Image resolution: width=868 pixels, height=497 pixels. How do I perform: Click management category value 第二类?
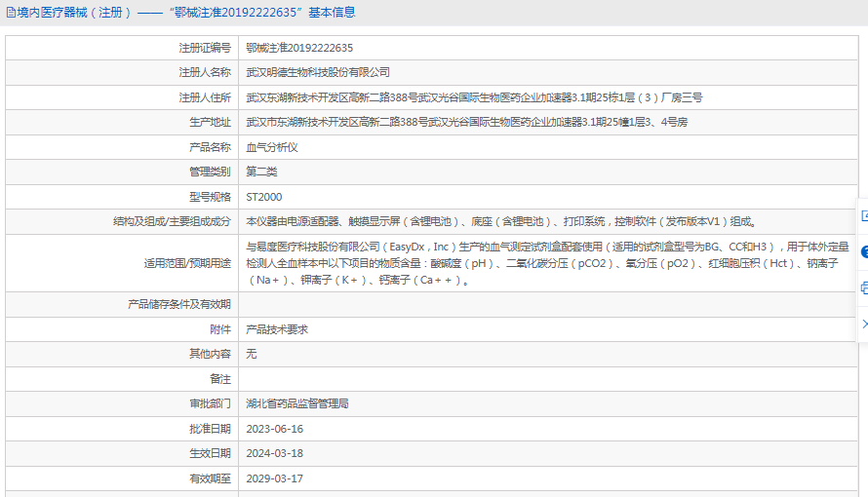pos(261,172)
